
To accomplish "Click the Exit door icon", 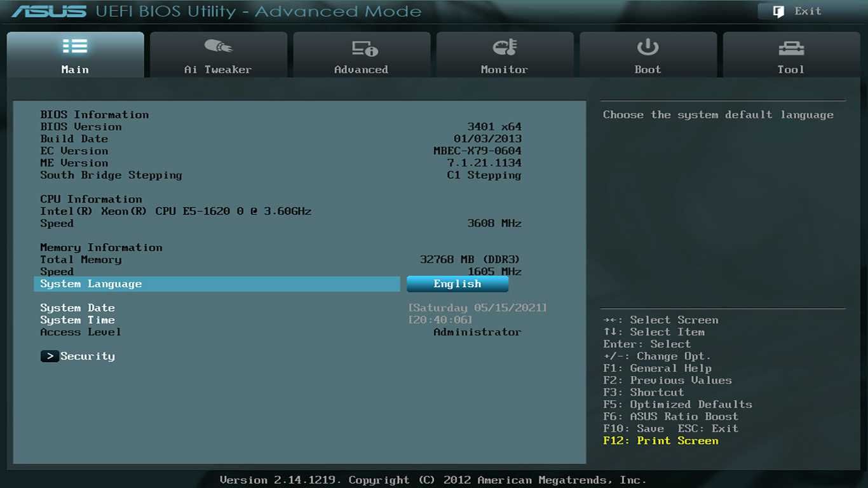I will tap(778, 11).
